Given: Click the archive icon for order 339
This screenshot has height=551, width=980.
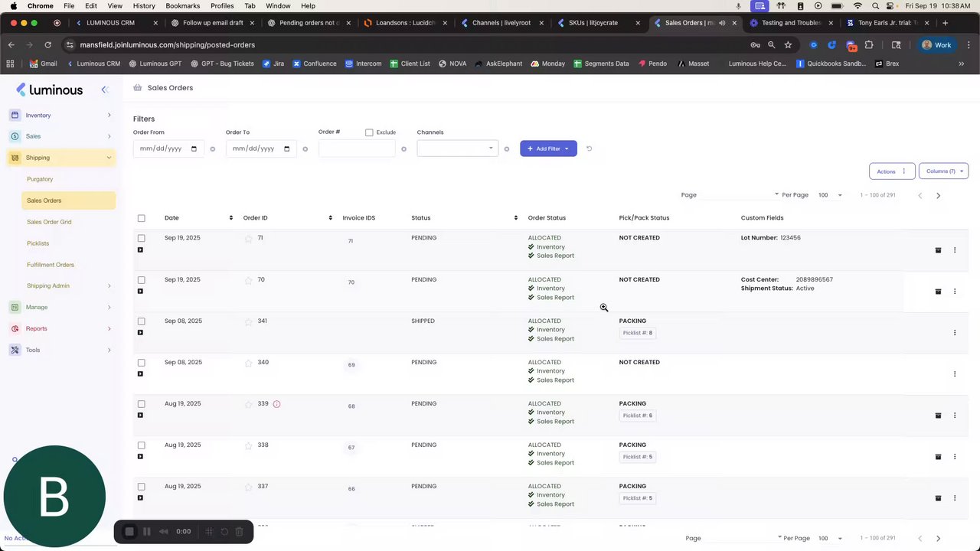Looking at the screenshot, I should 938,416.
